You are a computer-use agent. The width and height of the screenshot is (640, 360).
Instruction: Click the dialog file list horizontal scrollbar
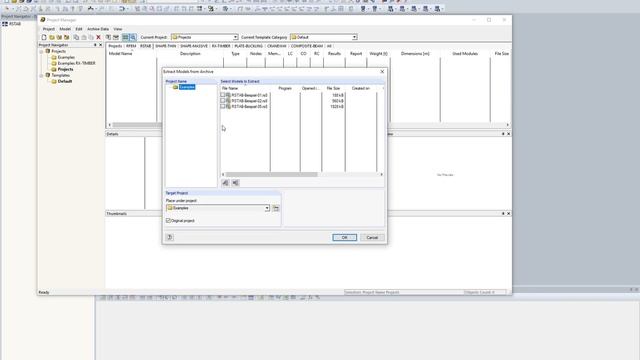(x=271, y=174)
